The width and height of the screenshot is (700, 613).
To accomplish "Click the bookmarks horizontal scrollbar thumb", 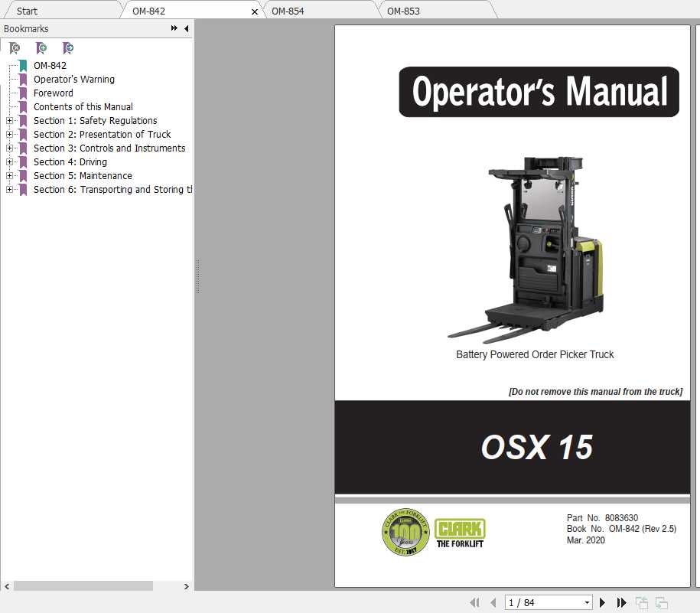I will 83,586.
